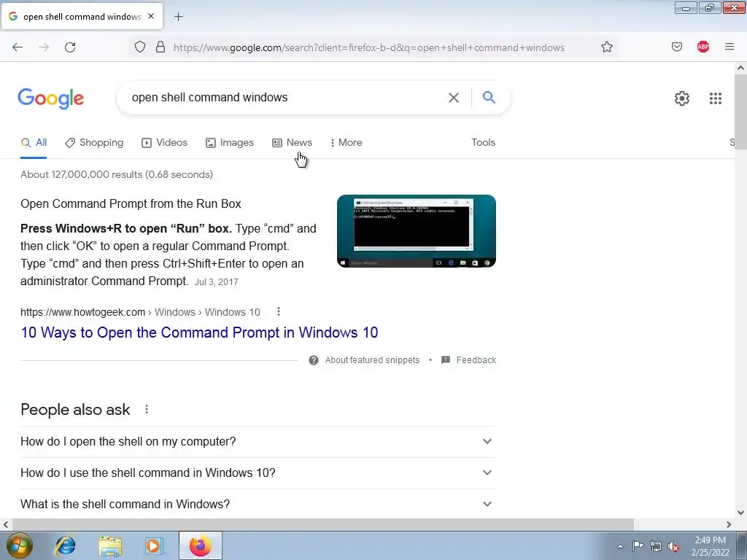Focus the browser address bar URL
Image resolution: width=747 pixels, height=560 pixels.
coord(369,47)
